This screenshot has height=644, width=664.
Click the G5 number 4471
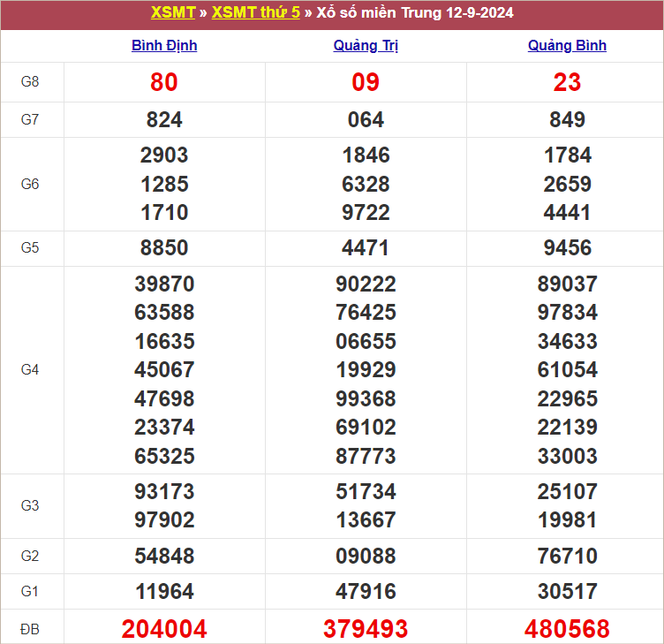coord(366,247)
